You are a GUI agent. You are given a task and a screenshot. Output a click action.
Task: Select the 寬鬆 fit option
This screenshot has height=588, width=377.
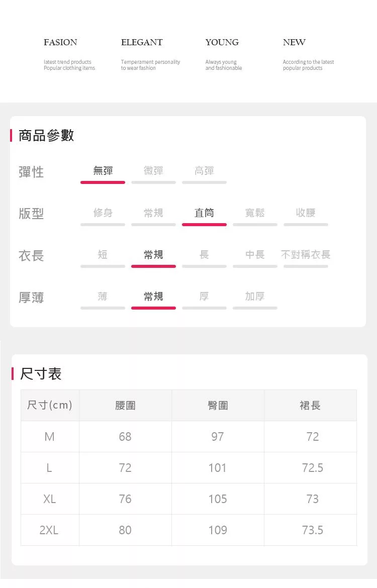point(255,213)
